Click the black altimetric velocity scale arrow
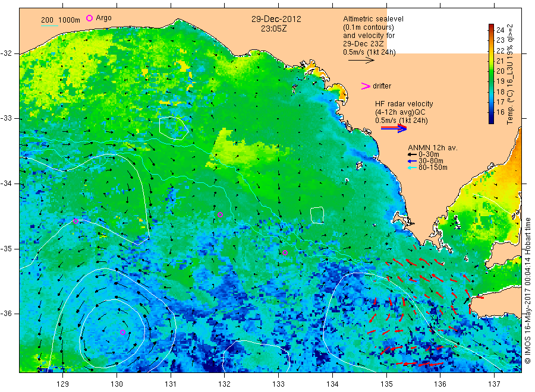Screen dimensions: 535x392 click(361, 61)
